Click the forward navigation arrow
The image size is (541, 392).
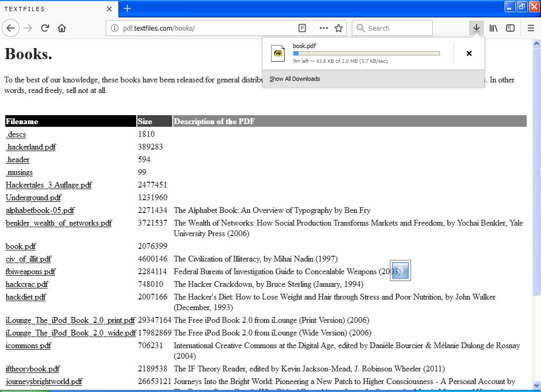point(28,28)
